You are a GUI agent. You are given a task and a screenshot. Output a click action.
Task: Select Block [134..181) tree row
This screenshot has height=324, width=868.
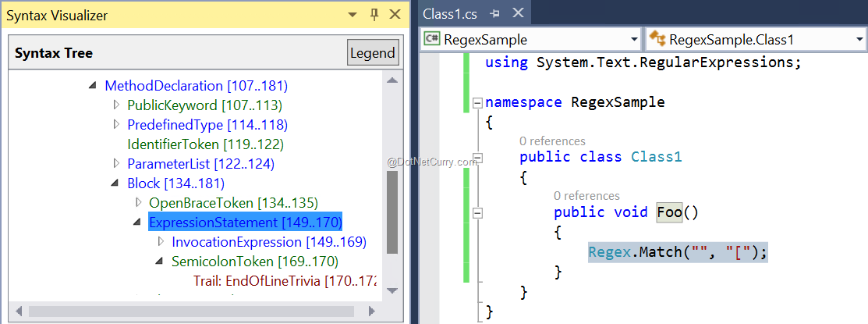click(x=175, y=183)
